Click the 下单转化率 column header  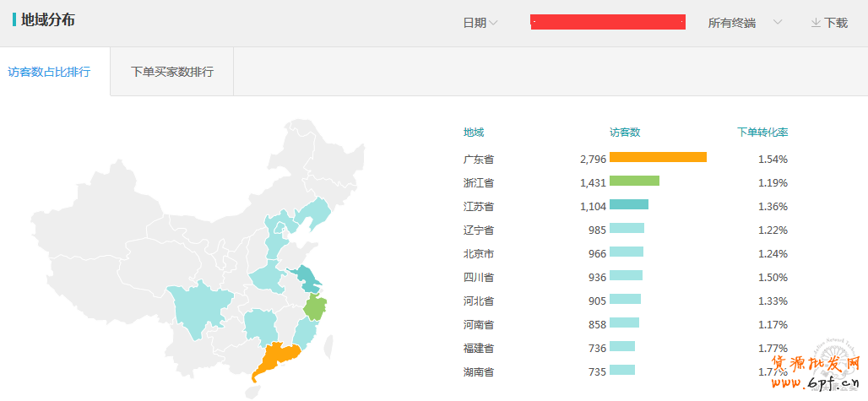pyautogui.click(x=762, y=133)
